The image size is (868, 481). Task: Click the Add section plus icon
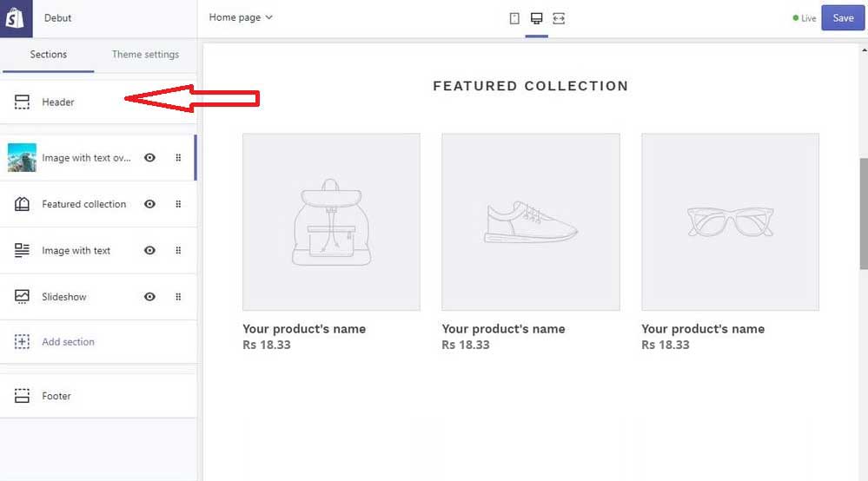[22, 342]
